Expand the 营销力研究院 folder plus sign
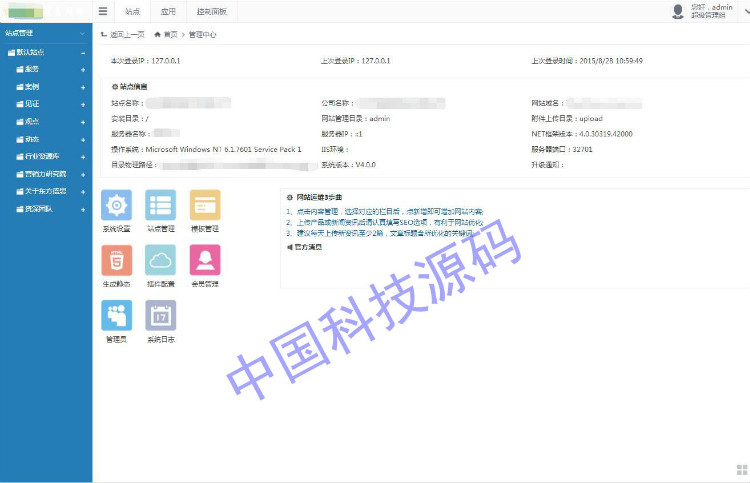The width and height of the screenshot is (750, 483). [83, 175]
